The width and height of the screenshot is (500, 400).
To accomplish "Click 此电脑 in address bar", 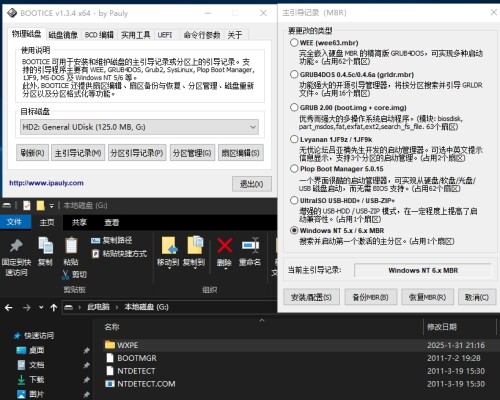I will 98,307.
